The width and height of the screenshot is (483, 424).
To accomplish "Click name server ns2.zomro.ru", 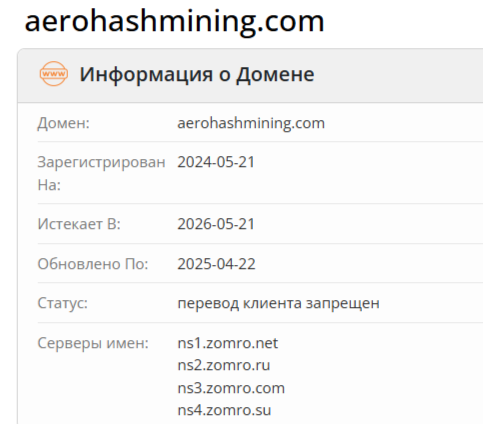I will click(x=224, y=365).
